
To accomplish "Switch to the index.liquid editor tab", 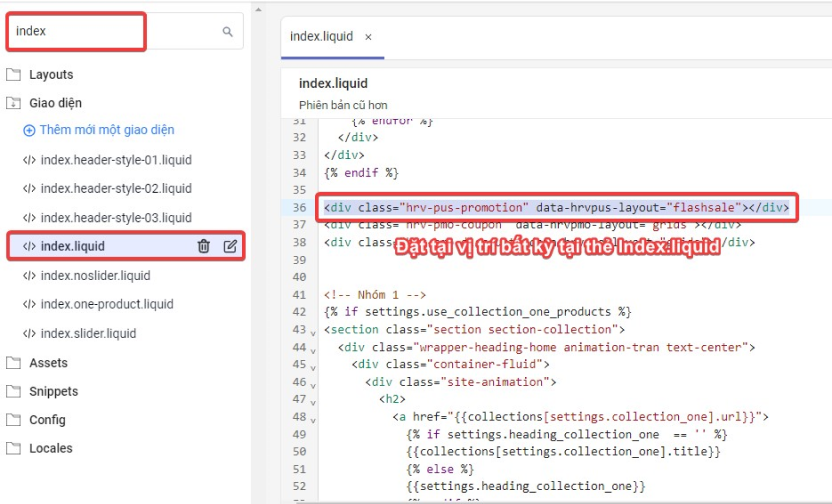I will click(321, 37).
